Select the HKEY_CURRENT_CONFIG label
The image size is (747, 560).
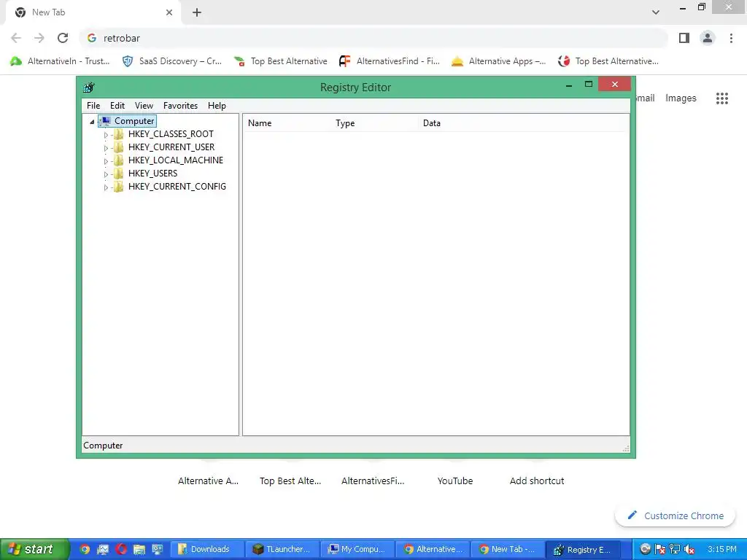177,187
